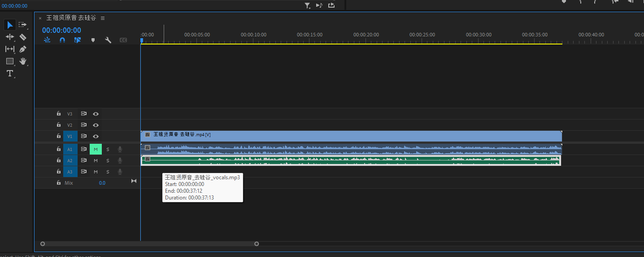Select the 王祖贤原音 去硅谷 sequence tab
This screenshot has height=257, width=644.
(x=71, y=18)
